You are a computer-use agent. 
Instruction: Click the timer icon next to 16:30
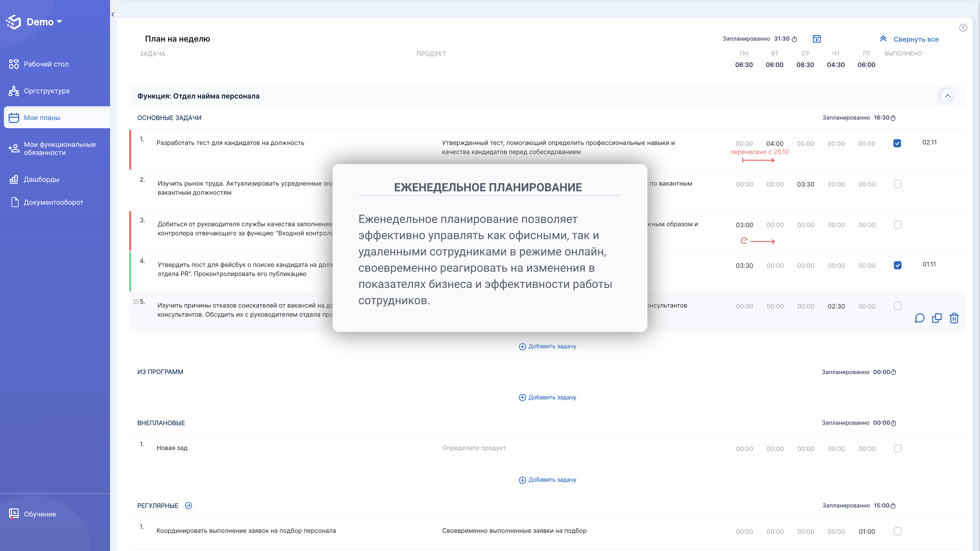click(893, 118)
